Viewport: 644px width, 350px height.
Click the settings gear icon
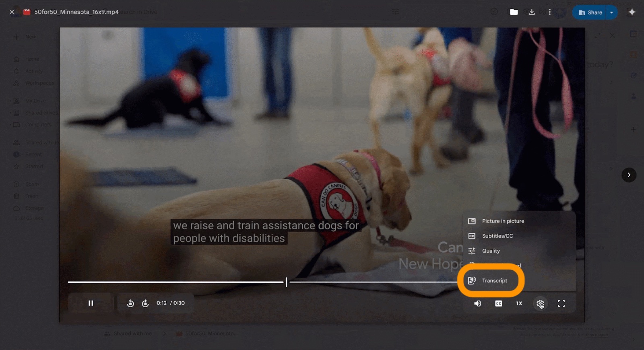tap(540, 303)
